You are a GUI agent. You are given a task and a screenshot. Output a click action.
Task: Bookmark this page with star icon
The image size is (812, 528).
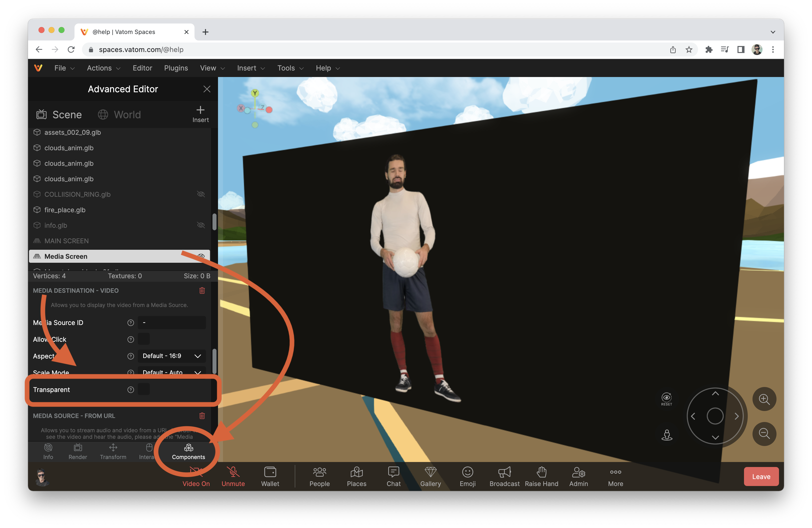coord(688,49)
